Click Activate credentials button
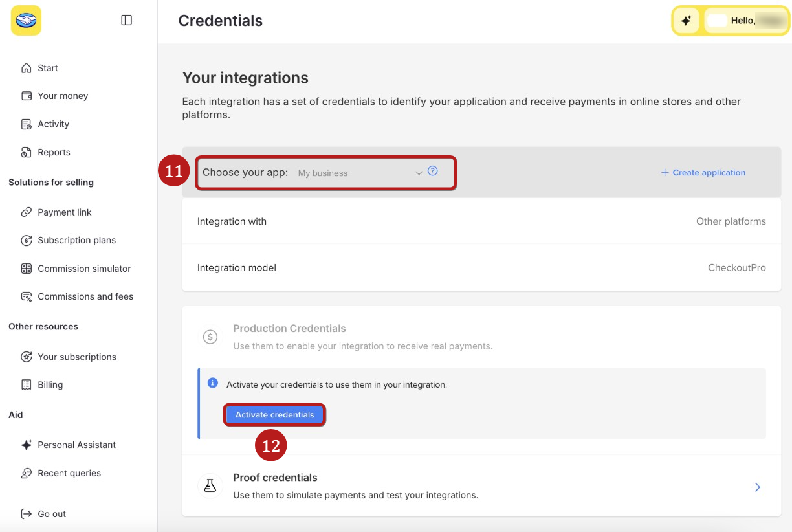 (x=274, y=415)
